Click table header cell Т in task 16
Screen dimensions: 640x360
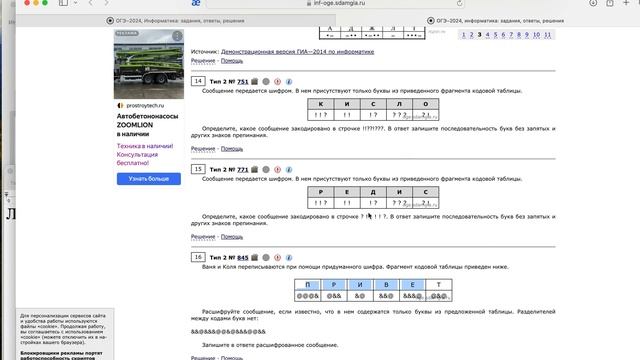point(438,284)
